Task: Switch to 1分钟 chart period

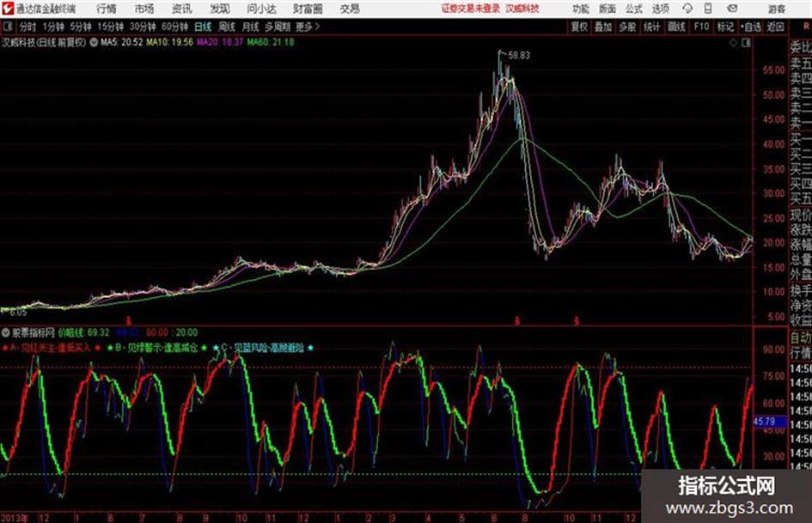Action: [52, 27]
